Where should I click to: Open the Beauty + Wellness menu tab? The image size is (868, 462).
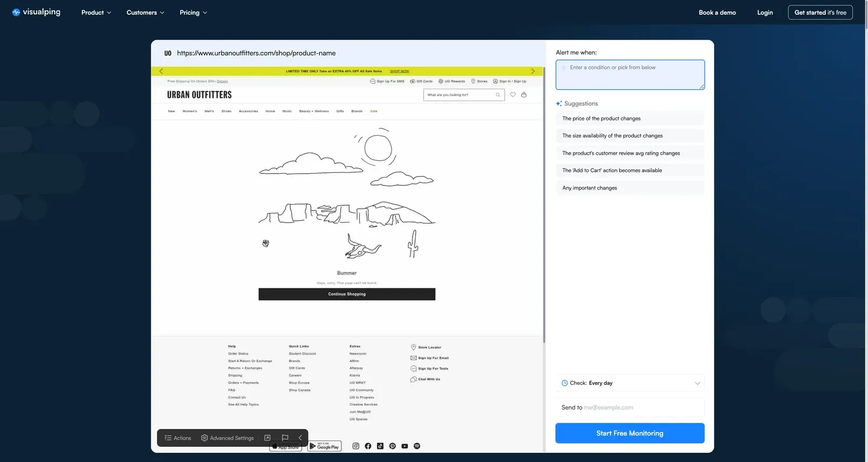(x=314, y=111)
